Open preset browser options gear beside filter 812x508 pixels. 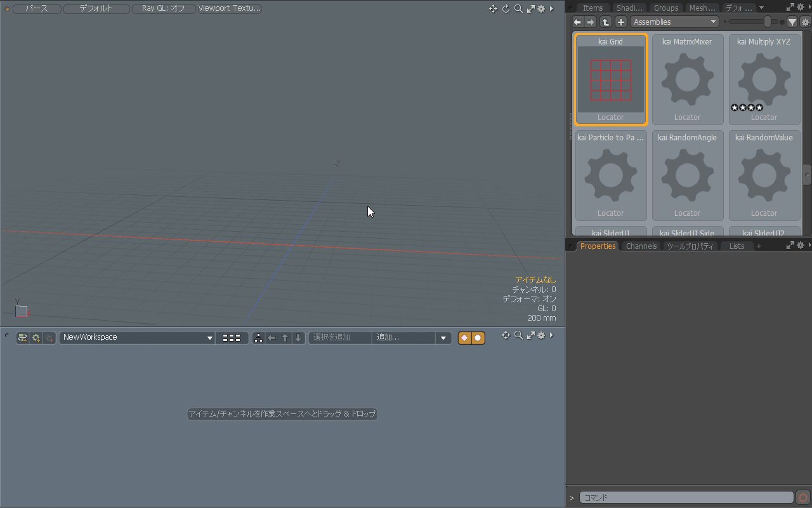pos(806,22)
